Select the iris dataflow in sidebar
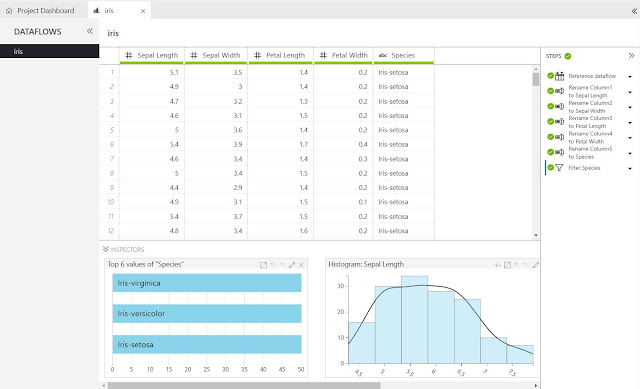This screenshot has height=389, width=640. click(x=49, y=51)
